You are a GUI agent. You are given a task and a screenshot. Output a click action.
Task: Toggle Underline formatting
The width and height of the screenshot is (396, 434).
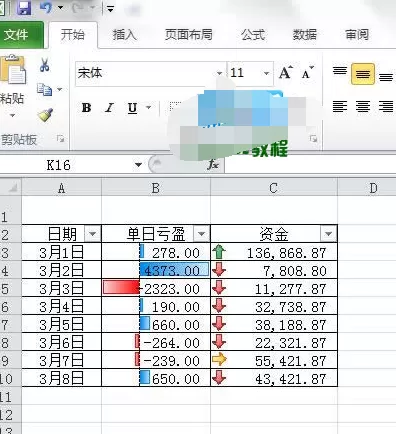tap(132, 108)
